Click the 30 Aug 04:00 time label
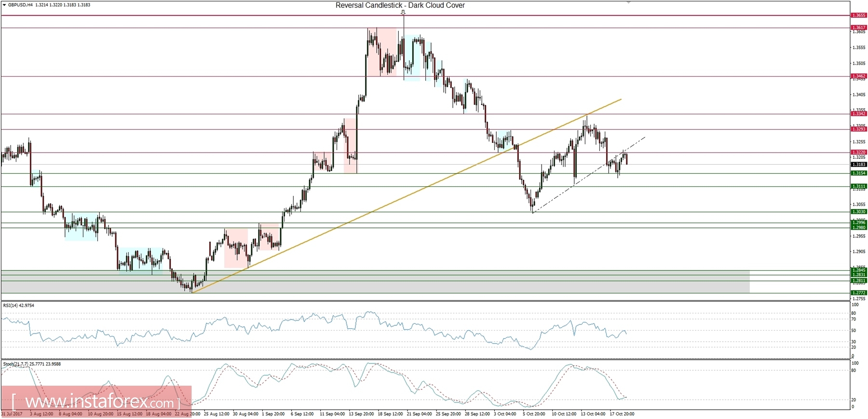The height and width of the screenshot is (419, 868). 245,414
